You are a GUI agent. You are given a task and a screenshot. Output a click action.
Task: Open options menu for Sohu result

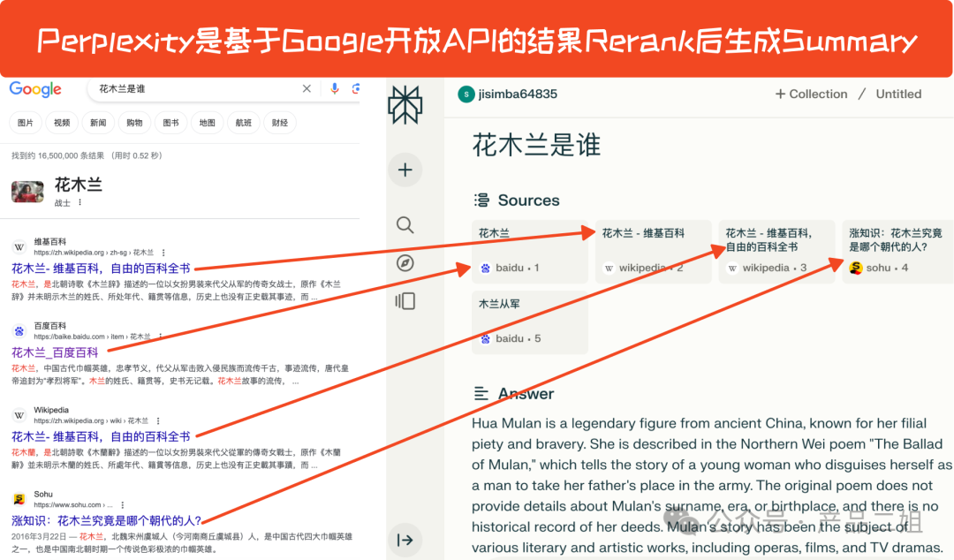click(x=122, y=504)
